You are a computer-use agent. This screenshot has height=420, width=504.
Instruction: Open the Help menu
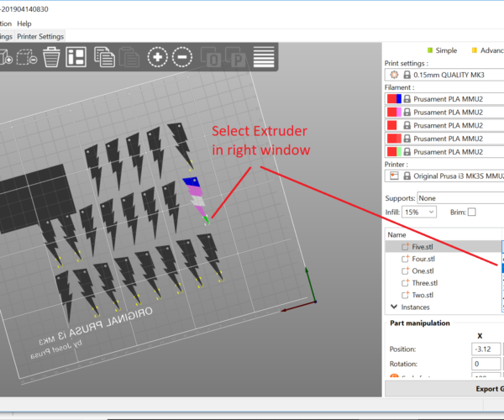click(x=24, y=24)
